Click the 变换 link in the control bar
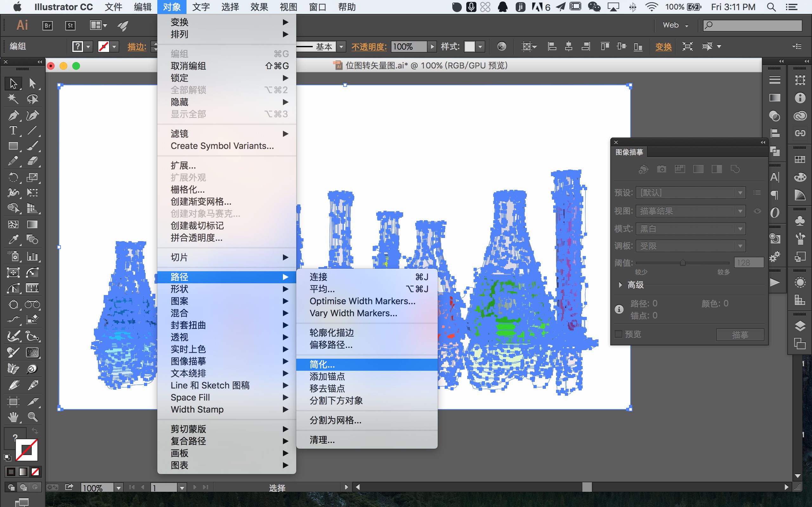 click(x=663, y=47)
